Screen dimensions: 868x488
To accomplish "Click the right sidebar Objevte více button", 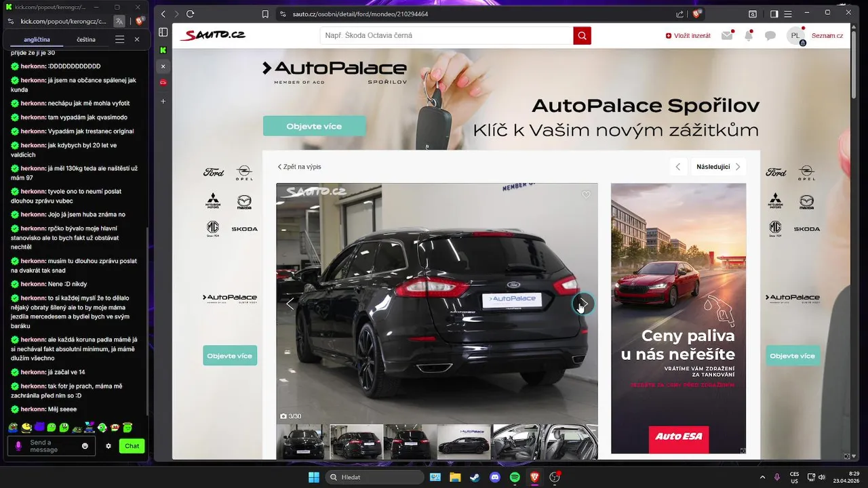I will click(793, 356).
